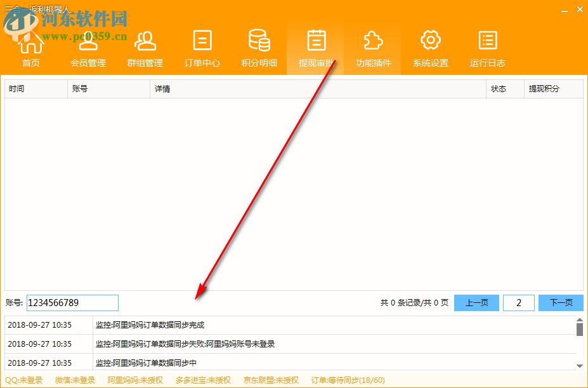The height and width of the screenshot is (388, 588).
Task: Select the page number input box
Action: 518,303
